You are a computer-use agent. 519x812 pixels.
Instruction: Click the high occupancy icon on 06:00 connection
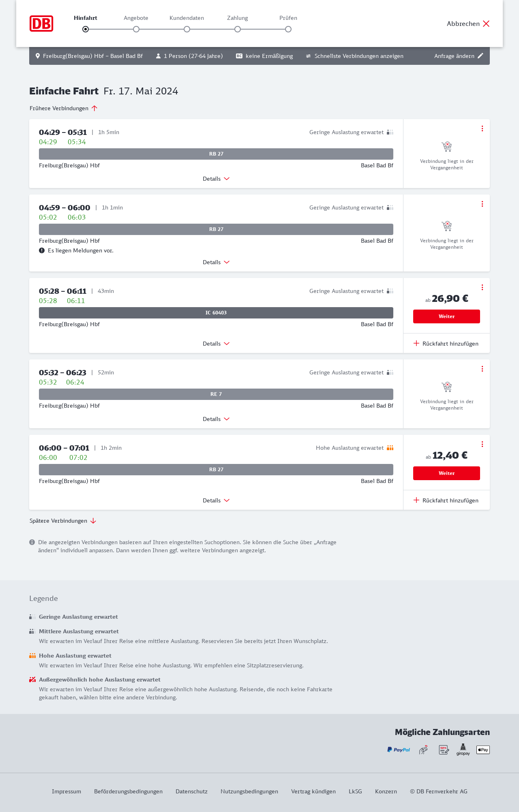point(390,448)
